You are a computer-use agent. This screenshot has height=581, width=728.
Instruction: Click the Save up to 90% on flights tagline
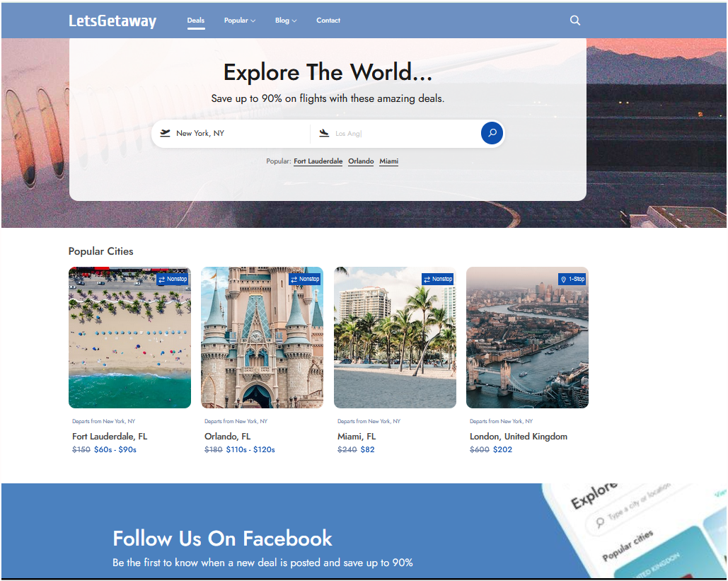[x=328, y=98]
